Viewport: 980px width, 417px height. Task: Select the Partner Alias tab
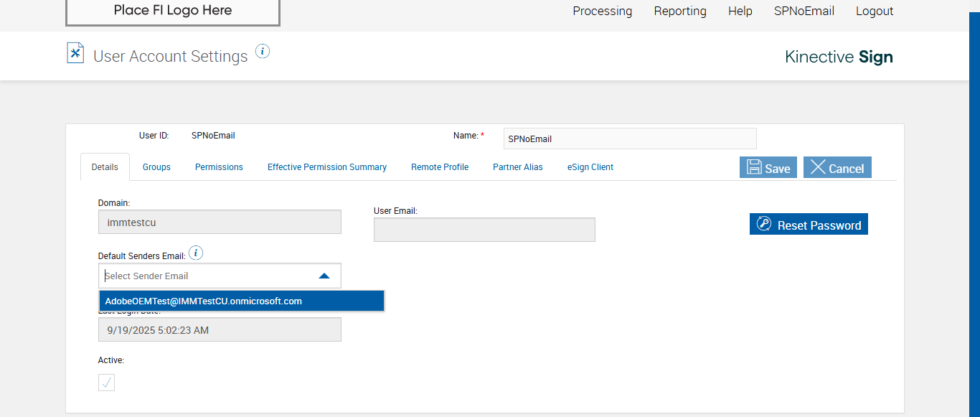coord(518,167)
